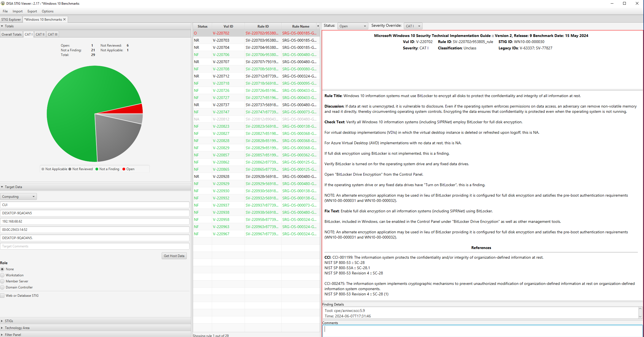Click the green Not a Finding legend dot
Screen dimensions: 644x337
click(x=97, y=169)
